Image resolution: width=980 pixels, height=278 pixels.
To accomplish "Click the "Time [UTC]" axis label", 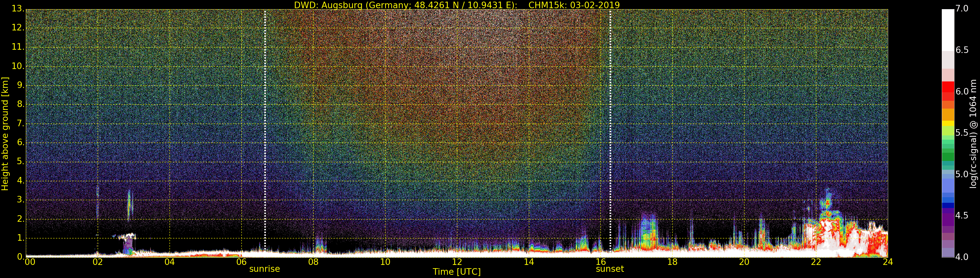I will [x=457, y=271].
